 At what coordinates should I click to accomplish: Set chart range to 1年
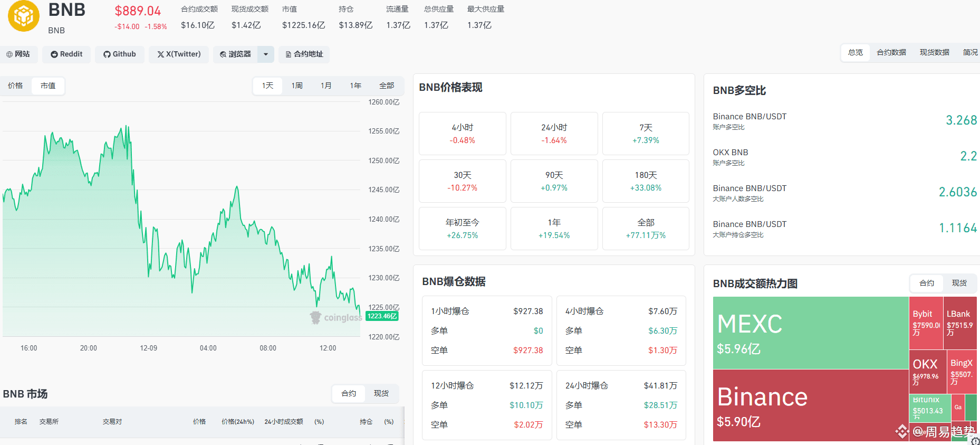[356, 86]
